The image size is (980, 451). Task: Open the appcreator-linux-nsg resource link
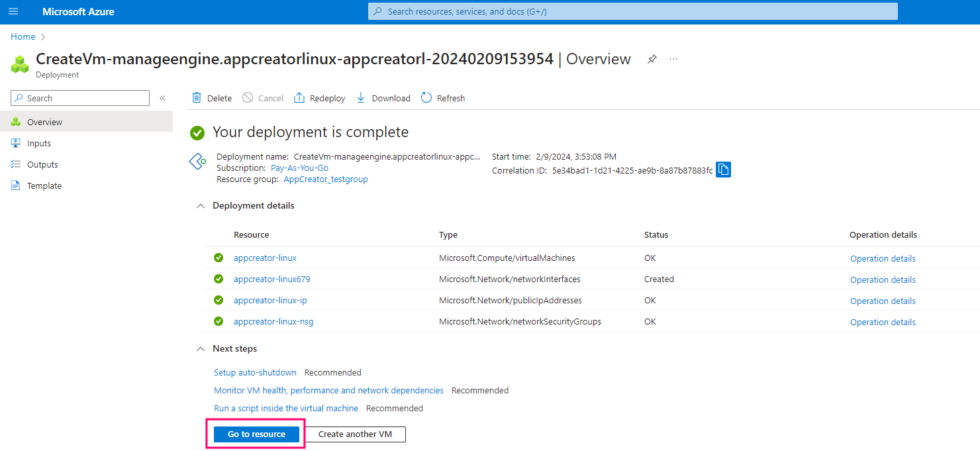point(273,322)
